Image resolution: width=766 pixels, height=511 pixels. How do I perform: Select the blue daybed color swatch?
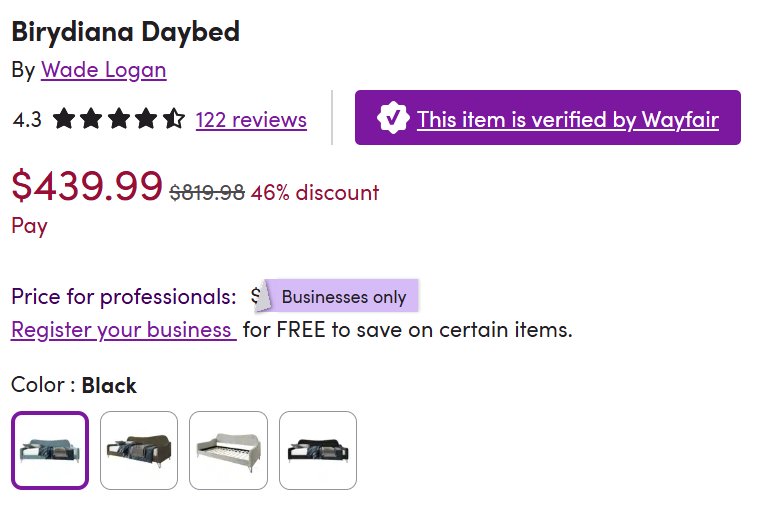(x=50, y=450)
